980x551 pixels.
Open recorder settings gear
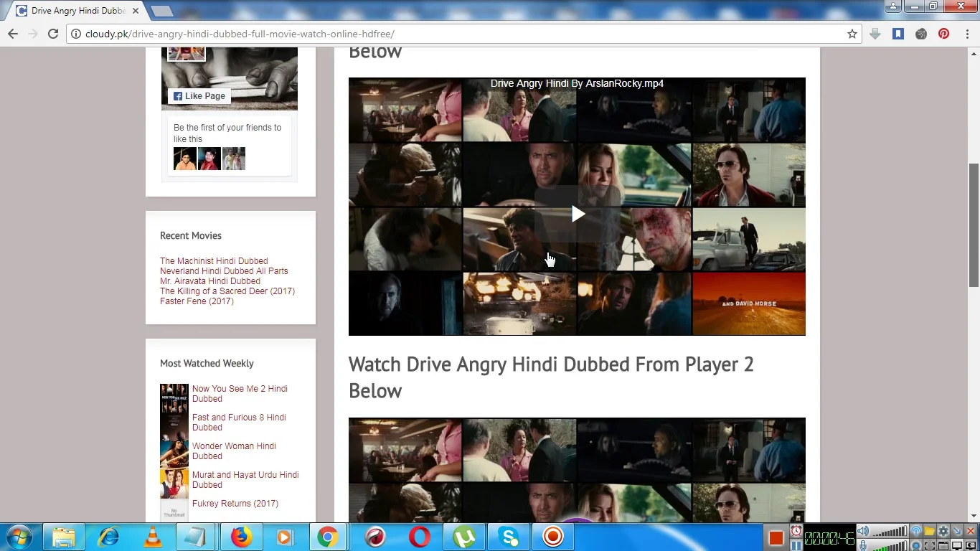[x=943, y=531]
